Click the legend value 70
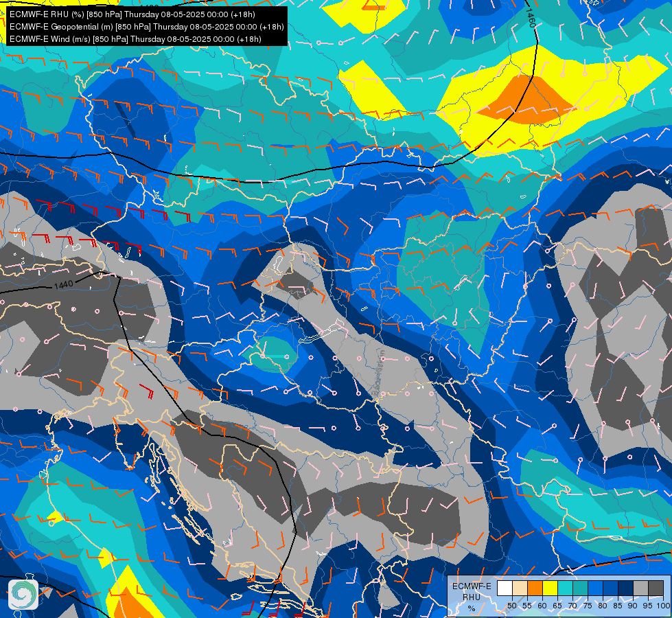The width and height of the screenshot is (672, 618). pyautogui.click(x=572, y=606)
